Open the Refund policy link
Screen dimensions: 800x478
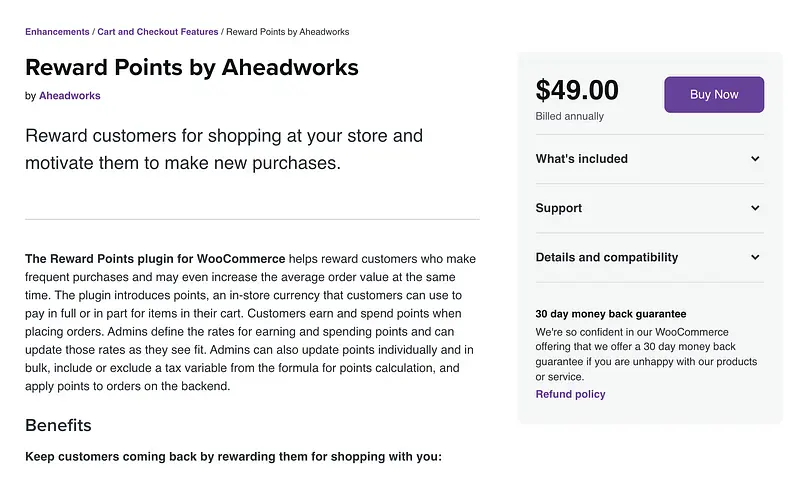tap(570, 394)
